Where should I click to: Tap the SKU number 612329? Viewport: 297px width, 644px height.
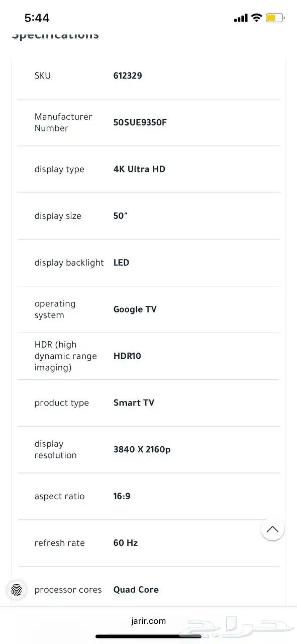click(128, 75)
